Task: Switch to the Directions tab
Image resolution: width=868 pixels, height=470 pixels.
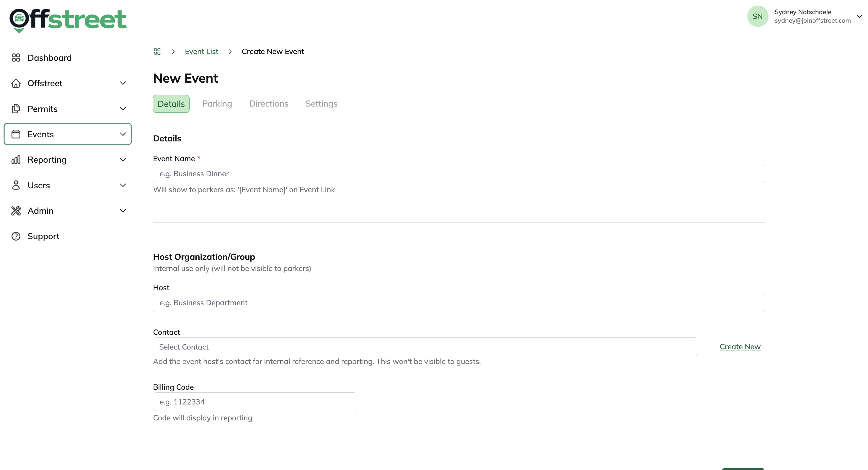Action: pyautogui.click(x=269, y=104)
